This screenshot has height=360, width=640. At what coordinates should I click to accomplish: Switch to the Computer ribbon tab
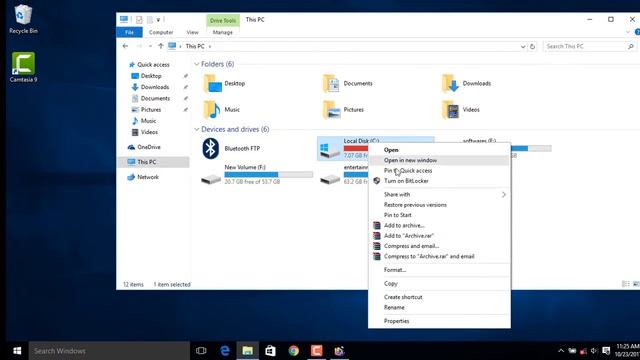point(161,32)
